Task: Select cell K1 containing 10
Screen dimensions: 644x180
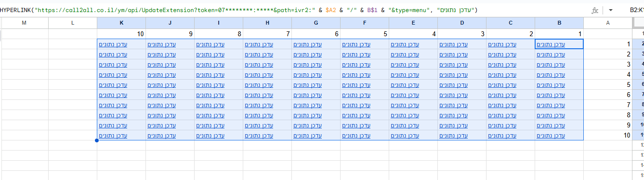Action: pos(121,34)
